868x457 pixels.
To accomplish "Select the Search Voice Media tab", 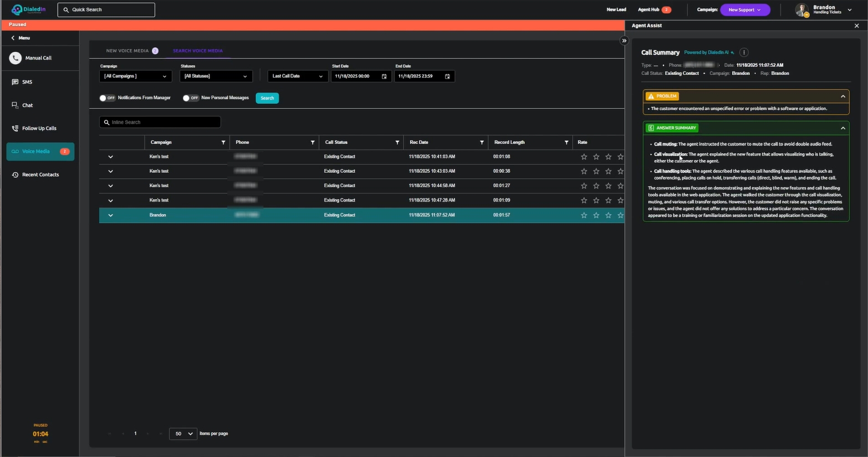I will (x=197, y=51).
